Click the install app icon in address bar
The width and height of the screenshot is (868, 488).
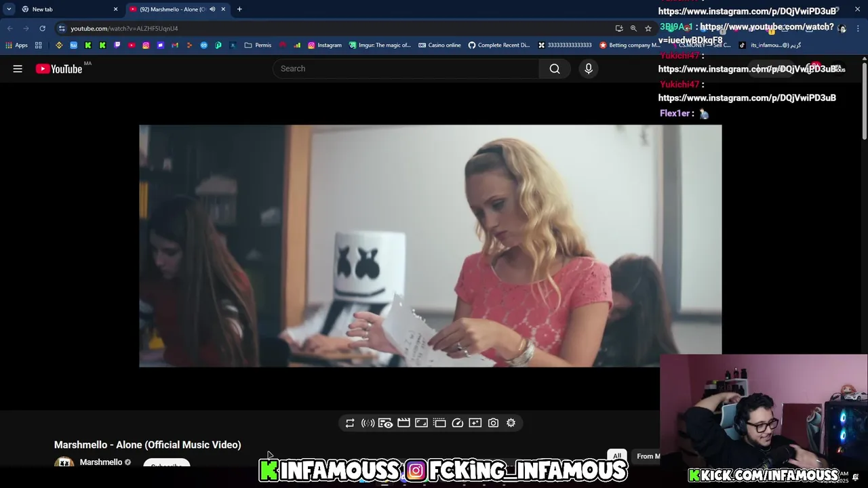[619, 28]
